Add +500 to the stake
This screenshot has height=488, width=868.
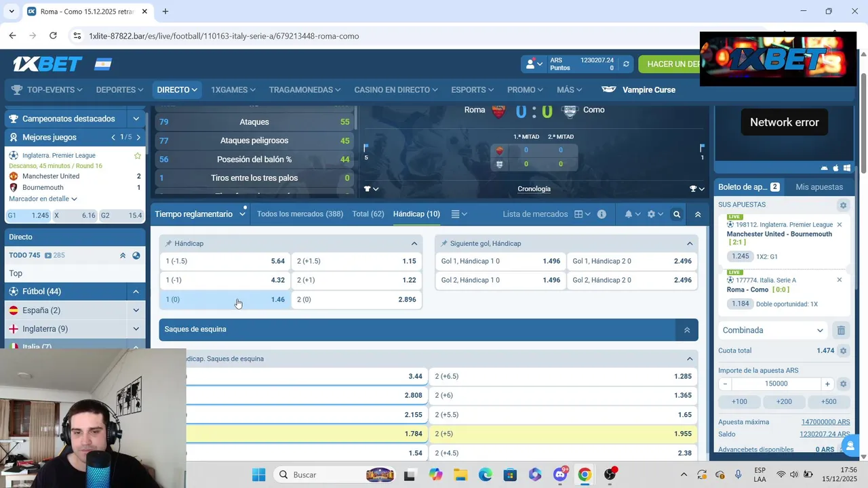tap(828, 402)
